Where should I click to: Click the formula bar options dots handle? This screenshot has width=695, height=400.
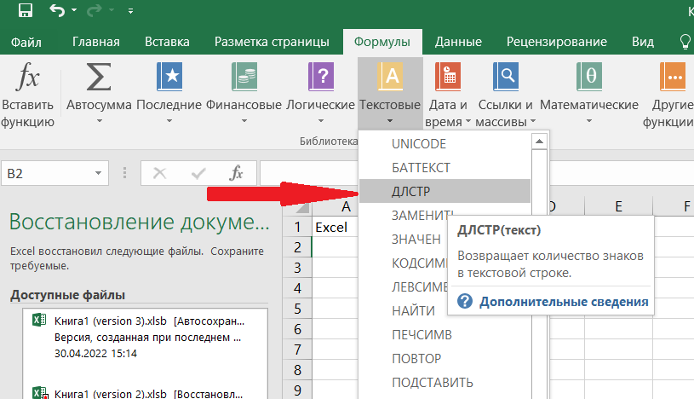point(125,173)
